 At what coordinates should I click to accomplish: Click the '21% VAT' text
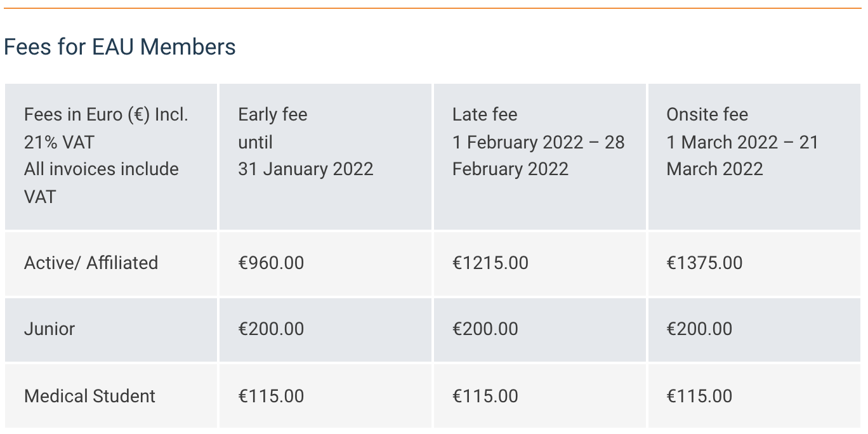[59, 142]
